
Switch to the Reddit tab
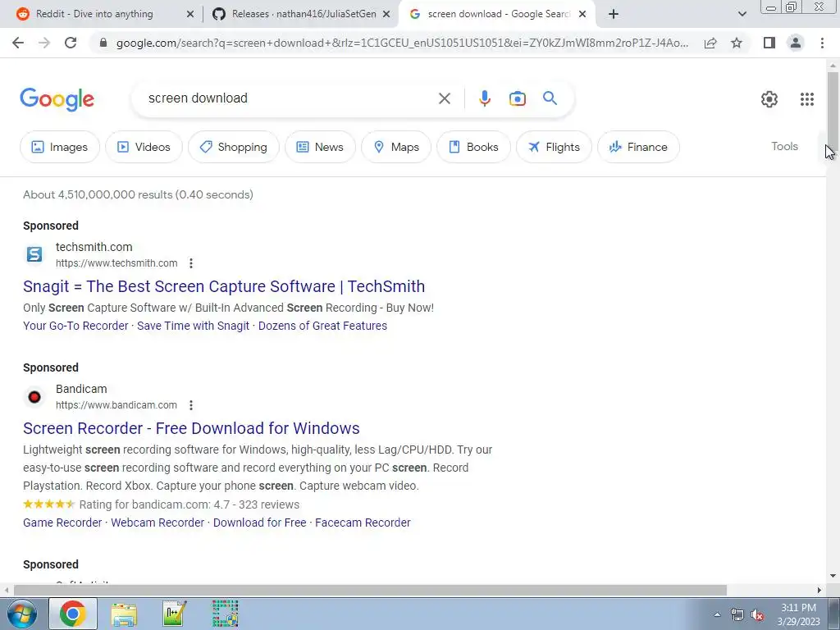coord(94,15)
